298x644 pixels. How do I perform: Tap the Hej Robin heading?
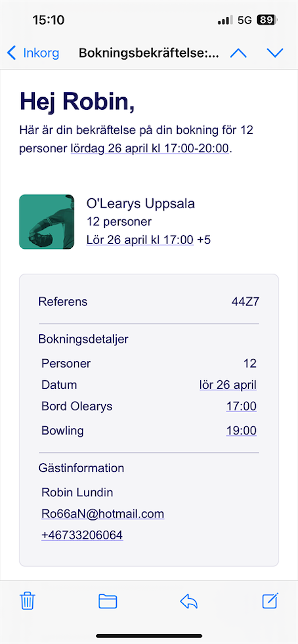point(77,102)
